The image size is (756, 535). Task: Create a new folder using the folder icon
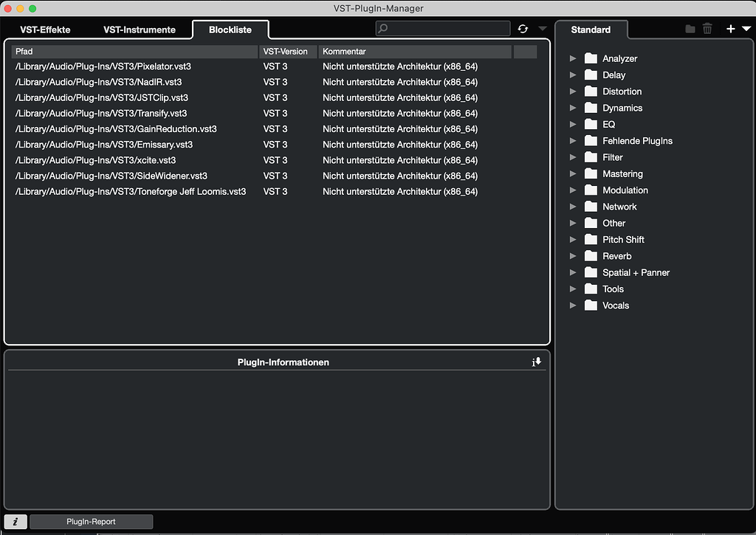click(x=690, y=28)
